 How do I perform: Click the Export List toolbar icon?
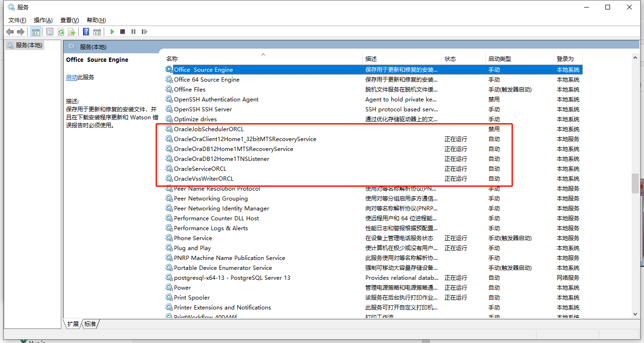pyautogui.click(x=72, y=32)
